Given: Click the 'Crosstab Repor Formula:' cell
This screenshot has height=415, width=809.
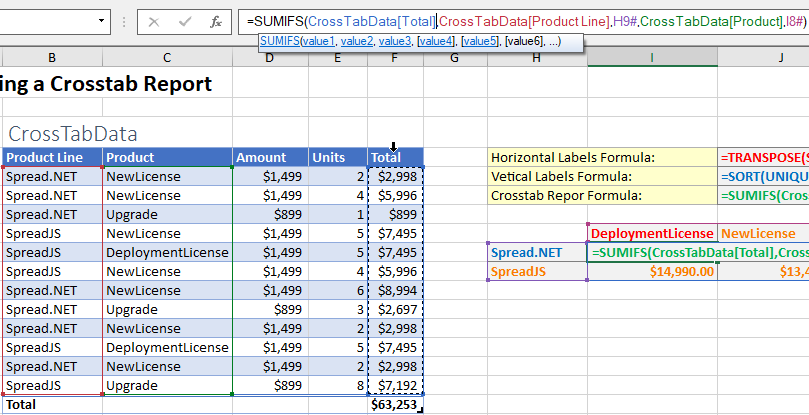Looking at the screenshot, I should (x=602, y=196).
